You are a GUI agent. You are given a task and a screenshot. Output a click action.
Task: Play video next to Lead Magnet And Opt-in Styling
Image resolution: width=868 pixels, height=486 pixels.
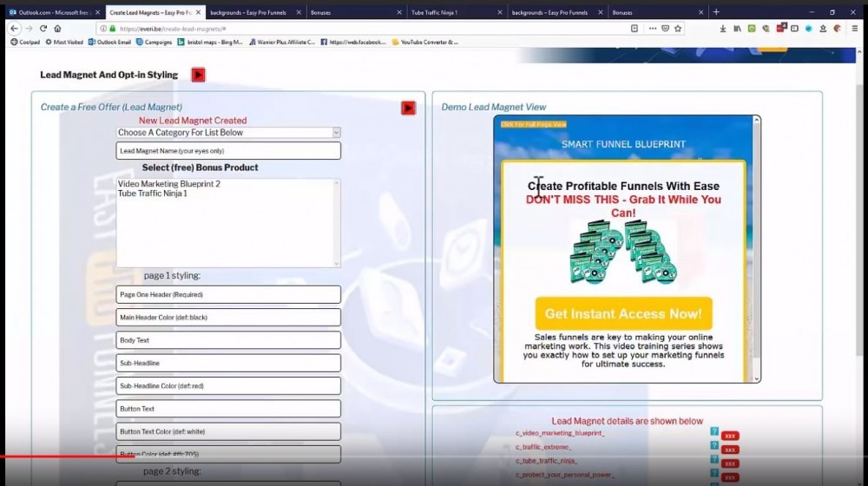tap(198, 75)
